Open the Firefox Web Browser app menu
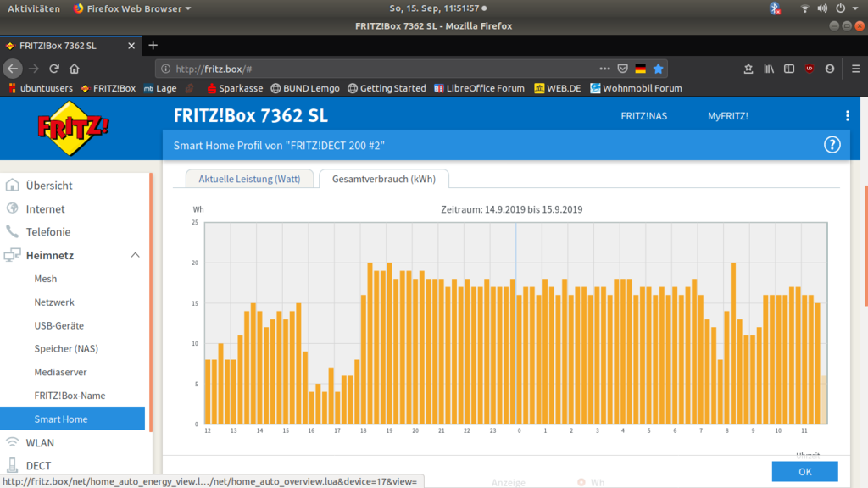The image size is (868, 488). 132,8
